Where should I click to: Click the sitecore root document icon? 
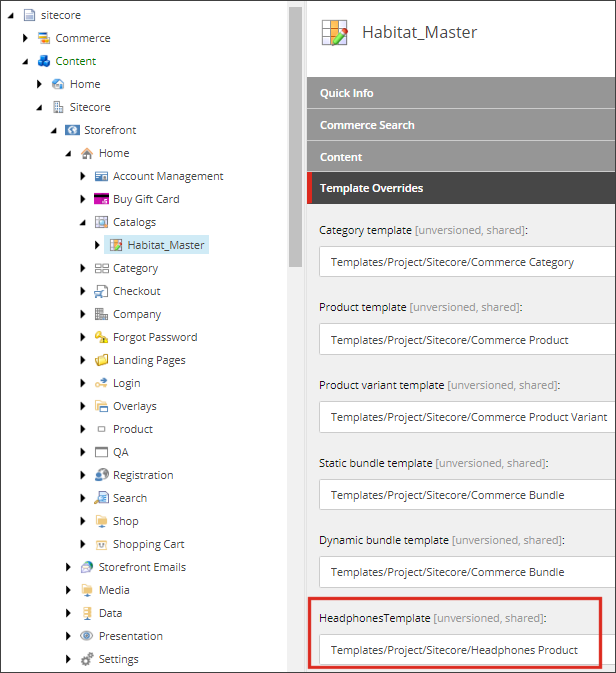[29, 15]
